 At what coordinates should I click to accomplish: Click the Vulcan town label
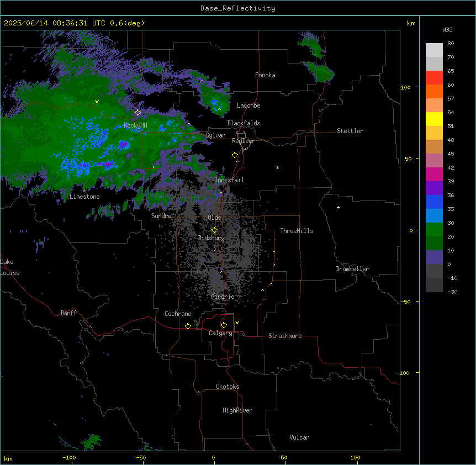coord(299,437)
